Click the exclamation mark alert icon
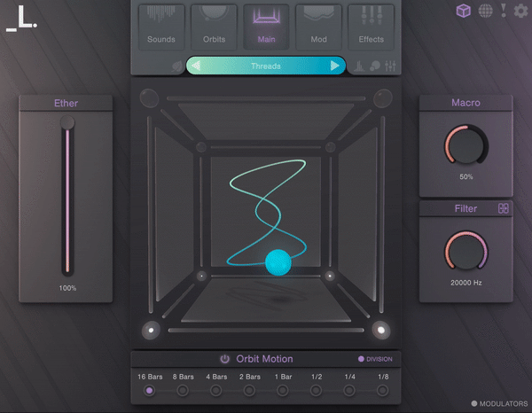Viewport: 532px width, 413px height. click(x=504, y=11)
